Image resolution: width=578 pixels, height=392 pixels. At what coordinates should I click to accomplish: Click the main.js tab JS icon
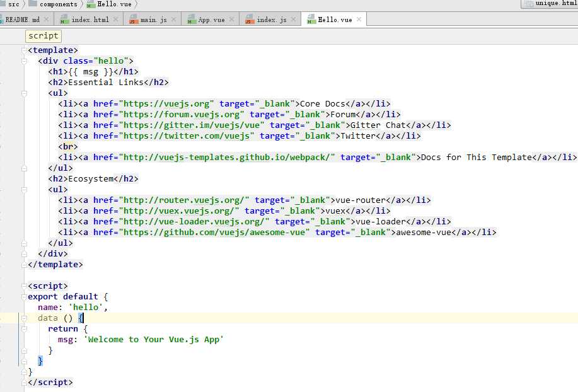pyautogui.click(x=134, y=19)
